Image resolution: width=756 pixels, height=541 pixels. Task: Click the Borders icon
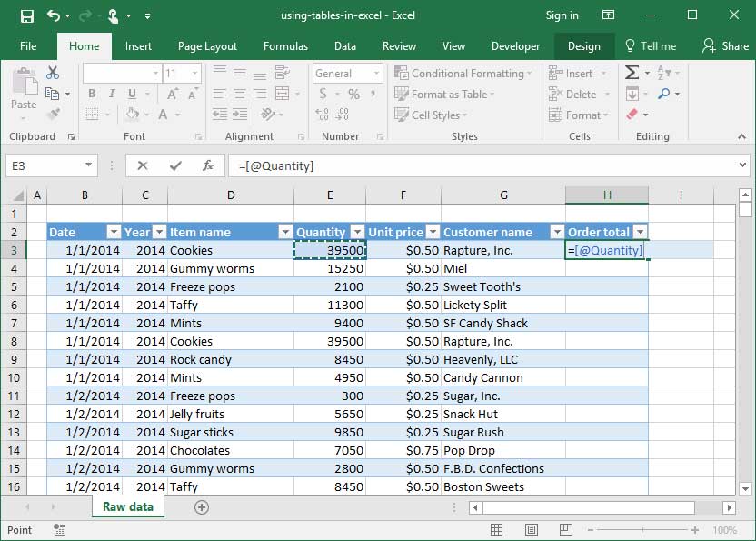coord(92,115)
